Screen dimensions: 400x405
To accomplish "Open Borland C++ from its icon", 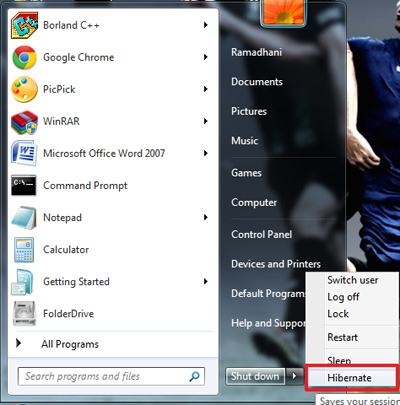I will coord(24,25).
